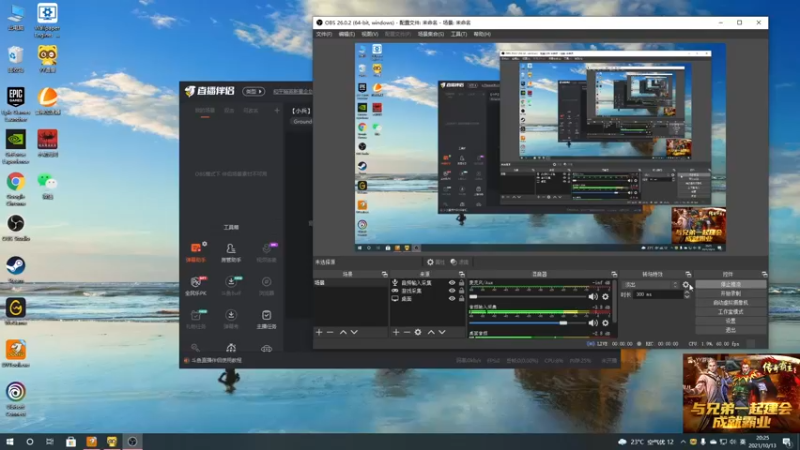Click the plus icon beside the 直播伴侣 scene tabs
The image size is (800, 450).
click(x=277, y=110)
